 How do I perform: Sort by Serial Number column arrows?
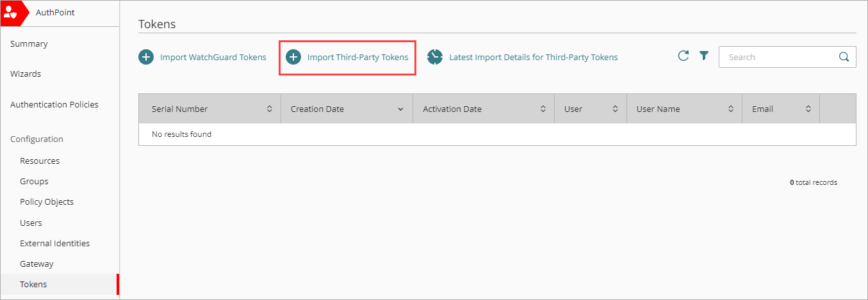pos(270,109)
